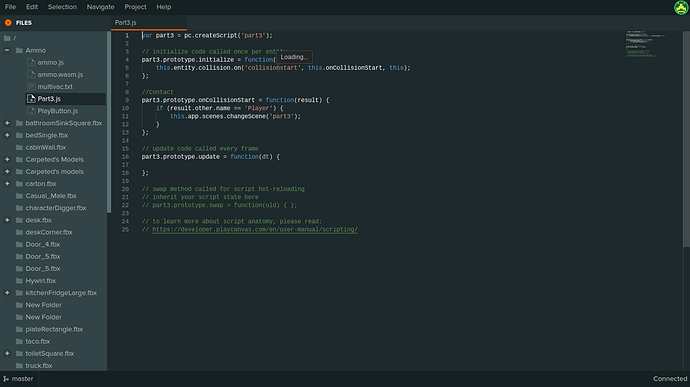Select plateRectangle.fbx folder icon
The height and width of the screenshot is (387, 690).
[19, 329]
